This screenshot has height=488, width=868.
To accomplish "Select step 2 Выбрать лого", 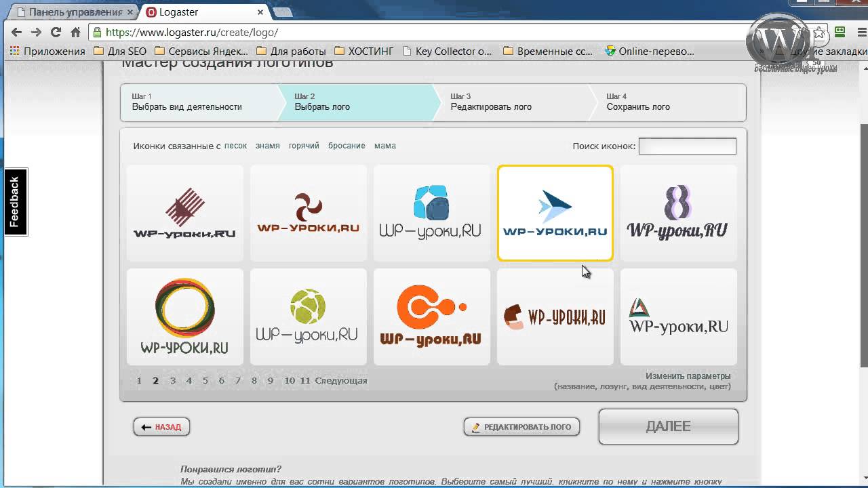I will [x=358, y=102].
